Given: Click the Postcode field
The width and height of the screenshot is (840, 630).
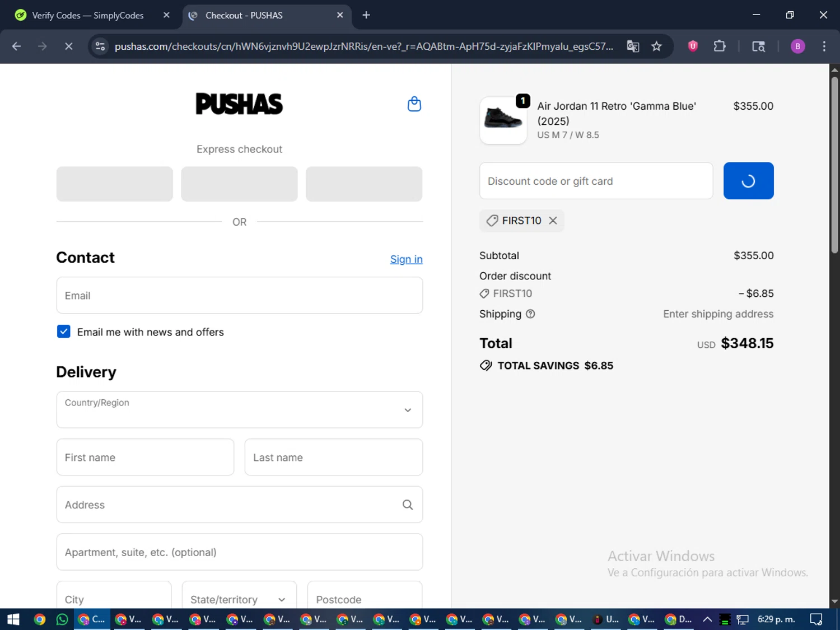Looking at the screenshot, I should coord(365,595).
